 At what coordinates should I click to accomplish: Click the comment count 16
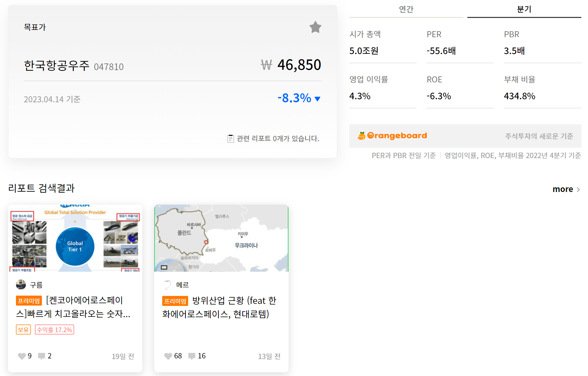[202, 356]
